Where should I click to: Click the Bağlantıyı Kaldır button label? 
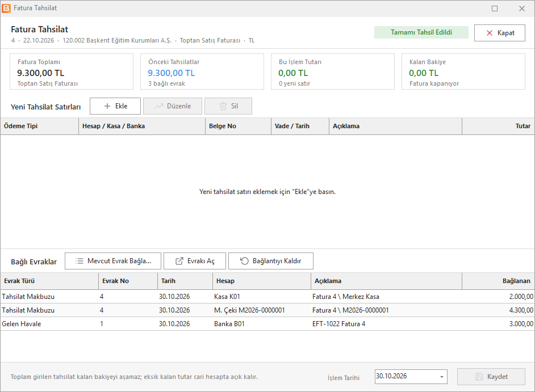click(277, 261)
